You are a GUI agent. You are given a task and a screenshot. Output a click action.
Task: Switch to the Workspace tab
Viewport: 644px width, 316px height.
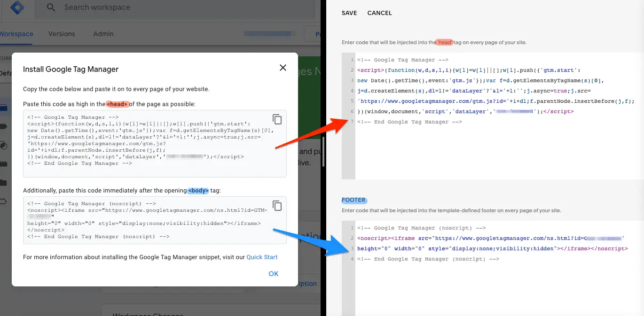(16, 34)
